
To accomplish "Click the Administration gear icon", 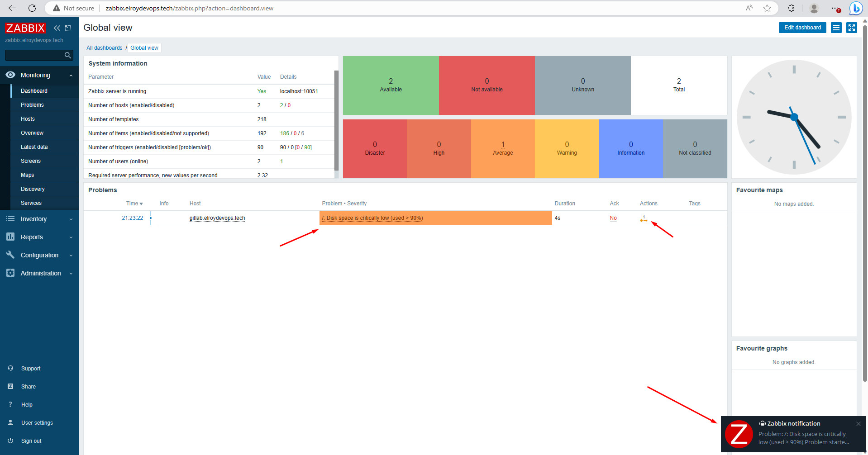I will [x=10, y=273].
